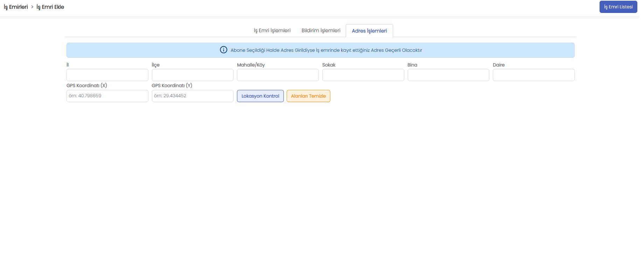Click the Lokasyon Kontrol button
Viewport: 644px width, 270px height.
[x=260, y=96]
